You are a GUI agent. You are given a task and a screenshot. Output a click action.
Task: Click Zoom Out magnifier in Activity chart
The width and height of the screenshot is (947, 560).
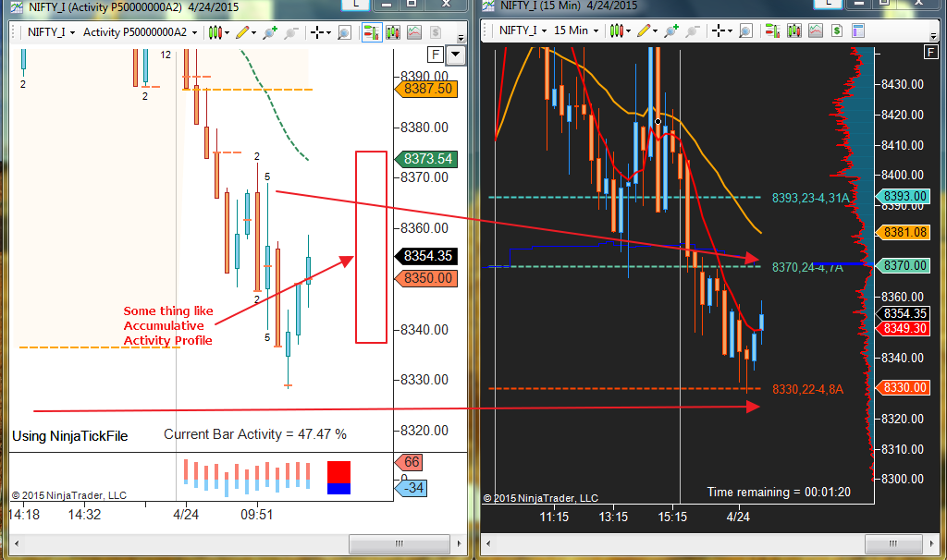pyautogui.click(x=291, y=32)
